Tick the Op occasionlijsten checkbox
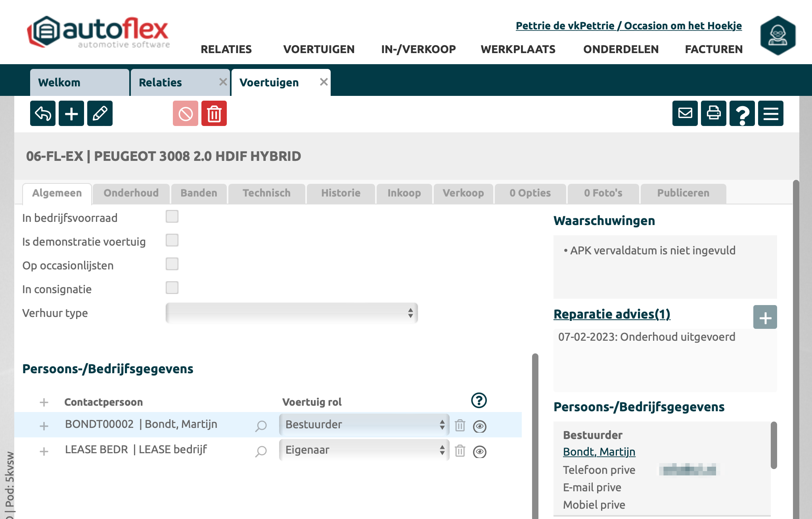Image resolution: width=812 pixels, height=519 pixels. [x=172, y=264]
